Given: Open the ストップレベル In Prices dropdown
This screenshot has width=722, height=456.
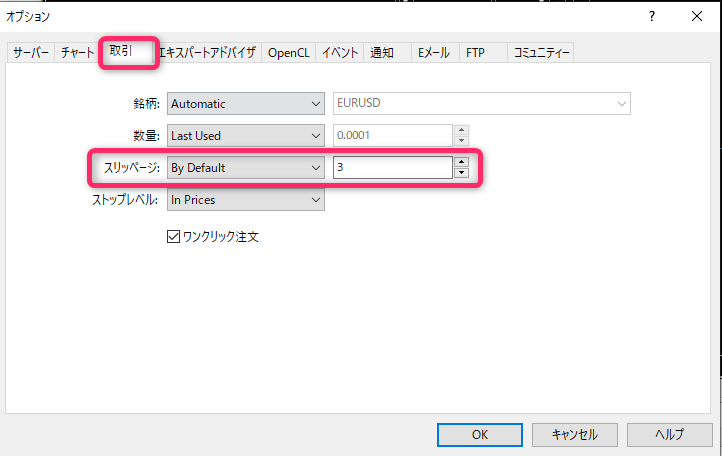Looking at the screenshot, I should pyautogui.click(x=245, y=200).
